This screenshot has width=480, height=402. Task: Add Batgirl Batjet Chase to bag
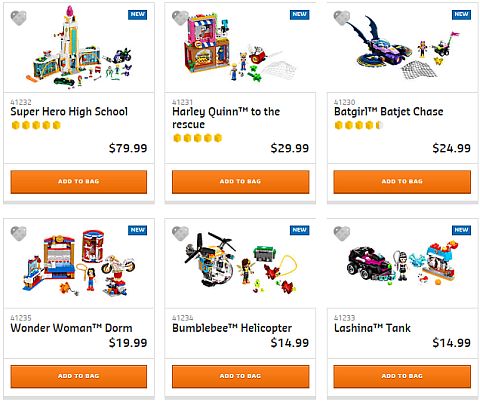402,182
